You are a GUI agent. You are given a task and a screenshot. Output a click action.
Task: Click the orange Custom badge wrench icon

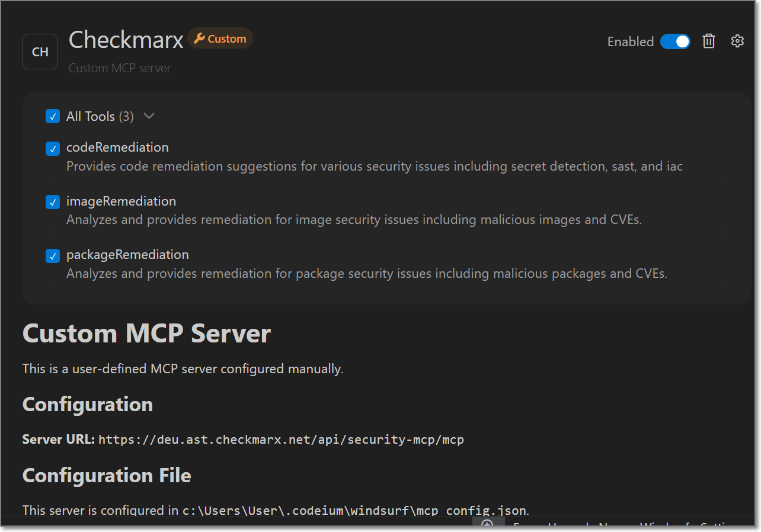pyautogui.click(x=200, y=38)
